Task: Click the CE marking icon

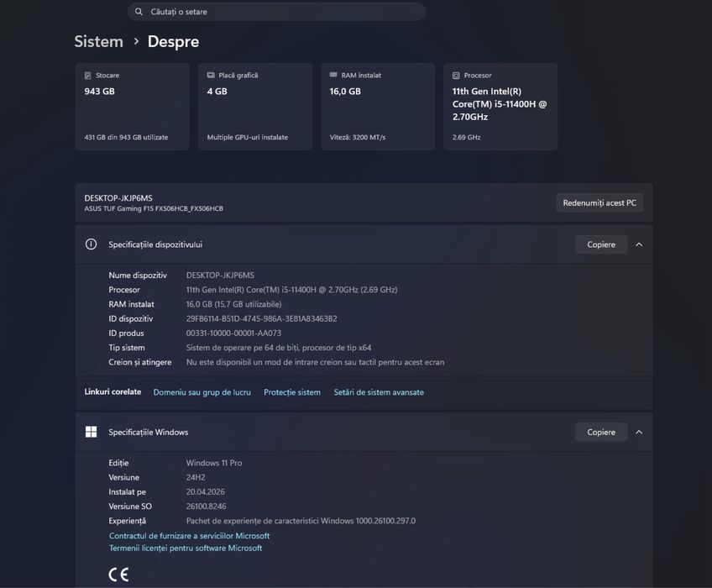Action: 118,575
